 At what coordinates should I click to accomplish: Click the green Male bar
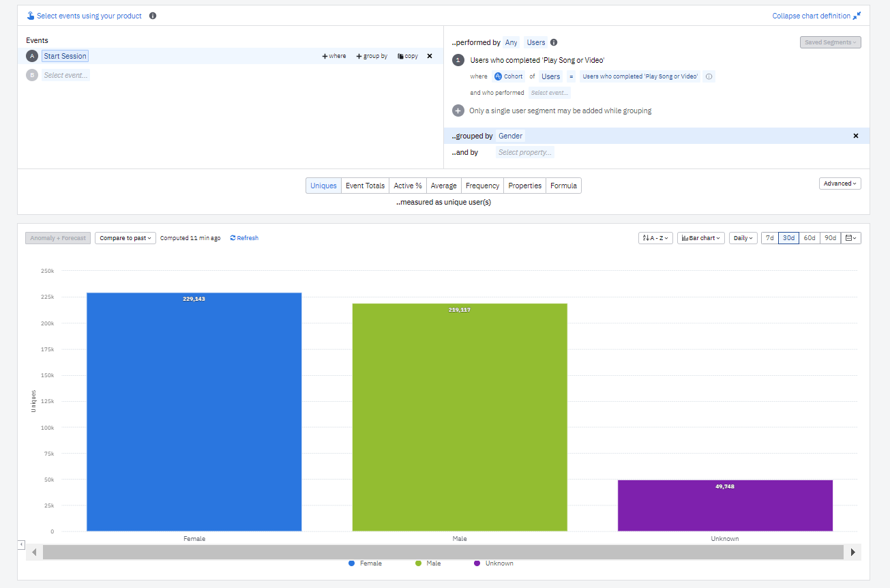(x=460, y=417)
